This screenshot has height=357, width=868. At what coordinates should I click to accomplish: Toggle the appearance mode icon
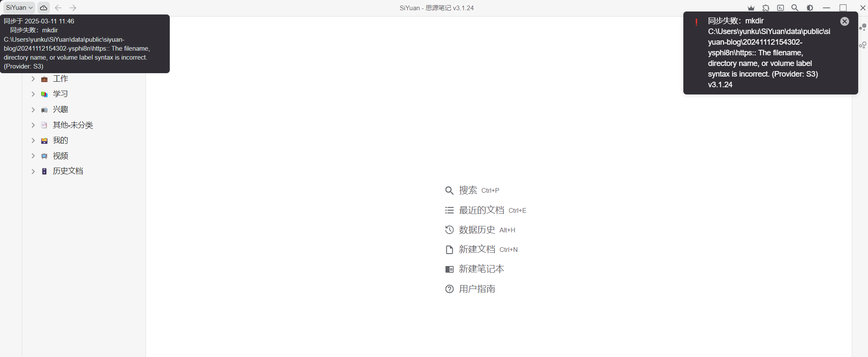point(810,8)
